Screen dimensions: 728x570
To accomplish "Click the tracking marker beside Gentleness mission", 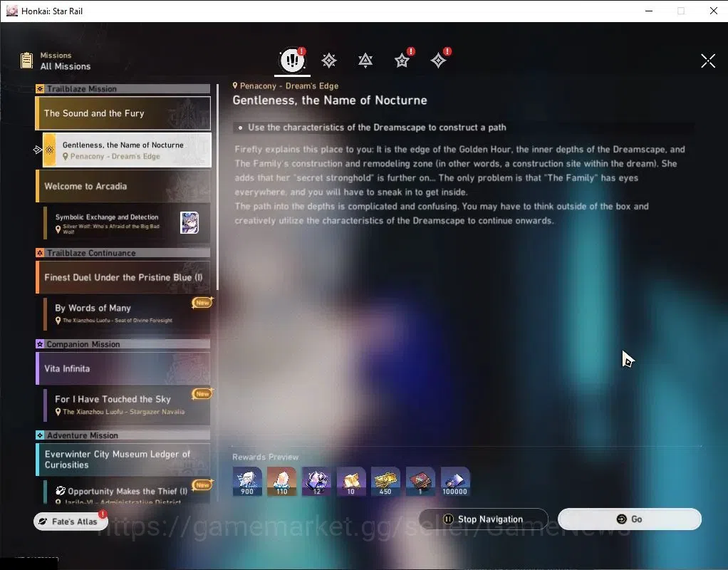I will coord(38,150).
